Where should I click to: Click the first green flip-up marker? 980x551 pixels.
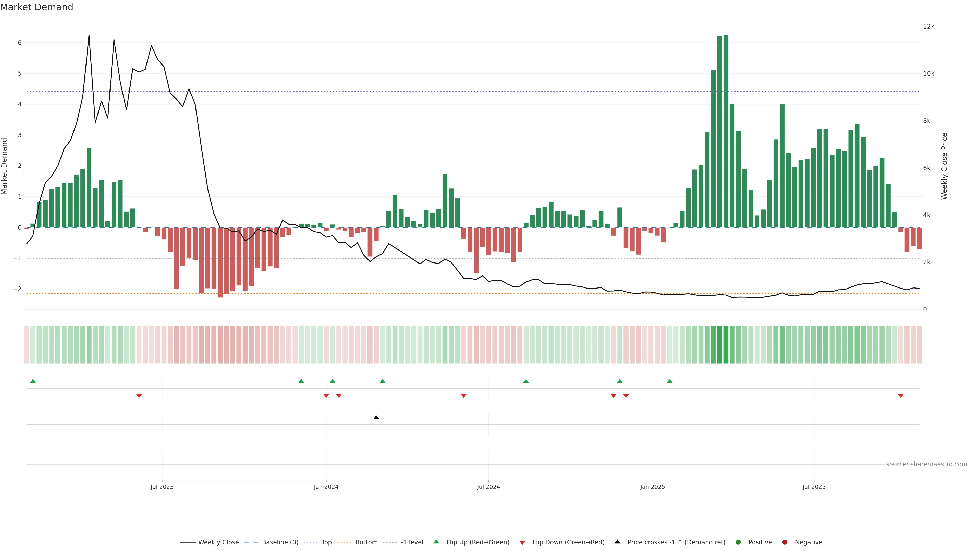click(x=33, y=381)
